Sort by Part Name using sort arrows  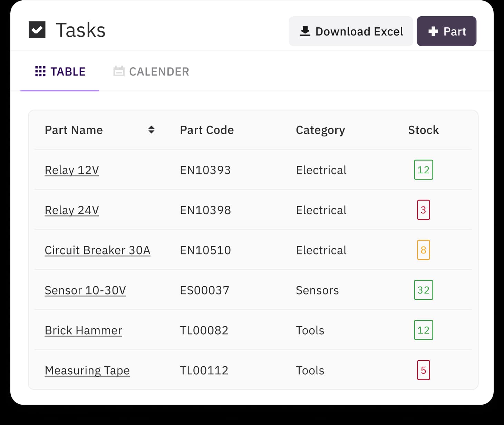click(x=151, y=130)
